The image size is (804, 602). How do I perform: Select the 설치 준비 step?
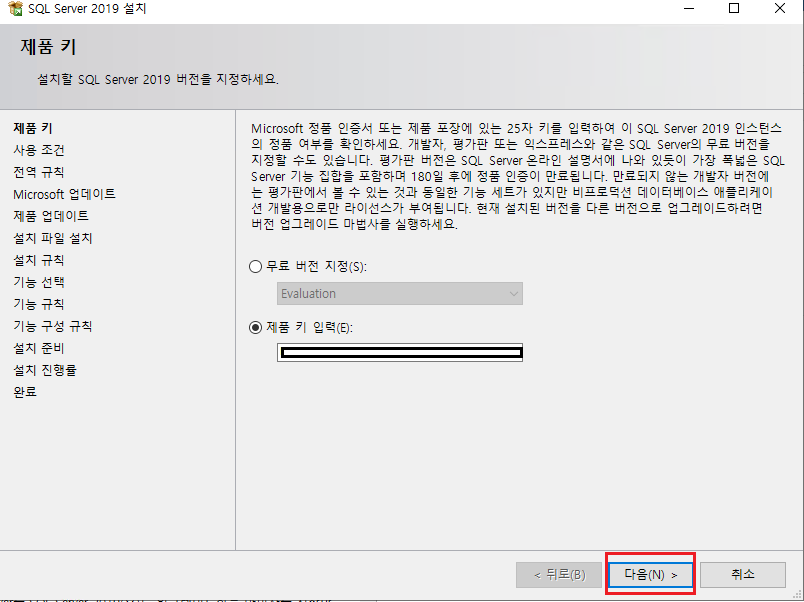(39, 349)
